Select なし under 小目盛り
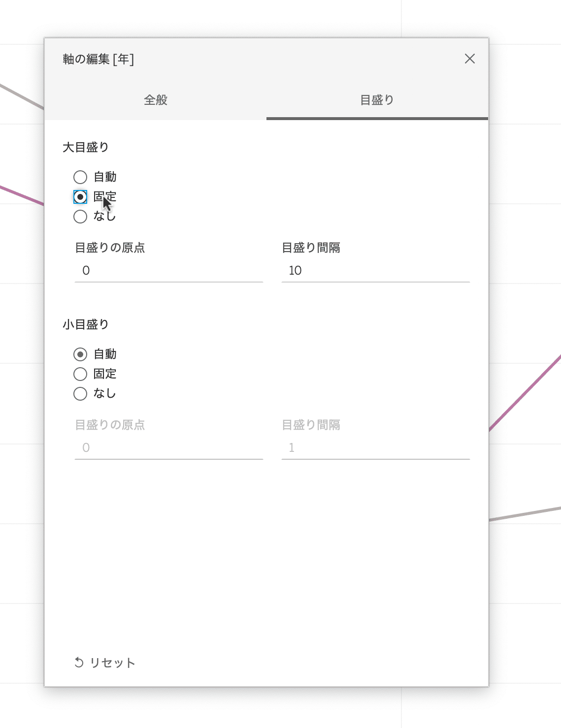This screenshot has height=728, width=561. coord(80,394)
